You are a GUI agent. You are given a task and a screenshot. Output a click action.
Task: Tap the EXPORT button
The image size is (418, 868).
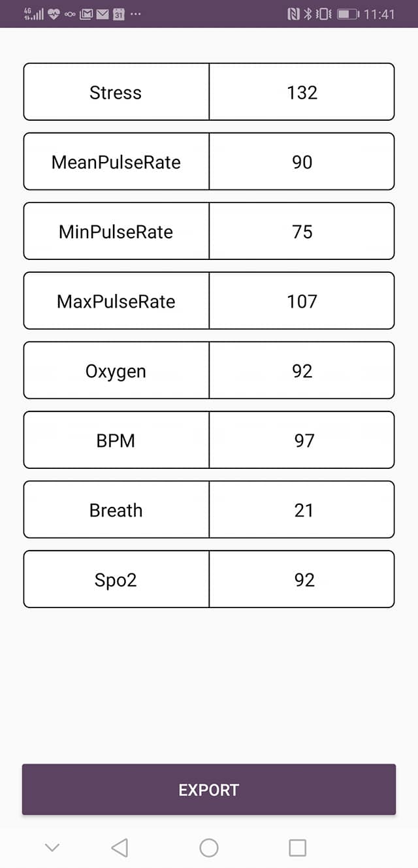(x=209, y=790)
